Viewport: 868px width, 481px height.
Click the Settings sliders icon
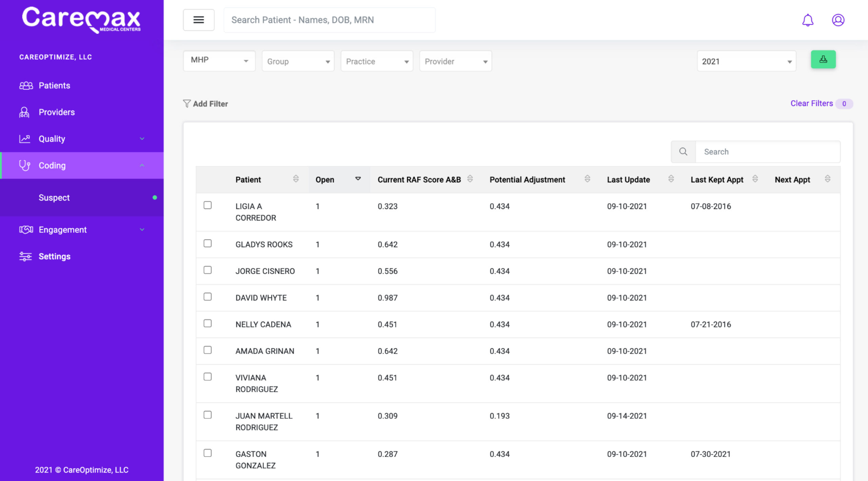point(25,256)
